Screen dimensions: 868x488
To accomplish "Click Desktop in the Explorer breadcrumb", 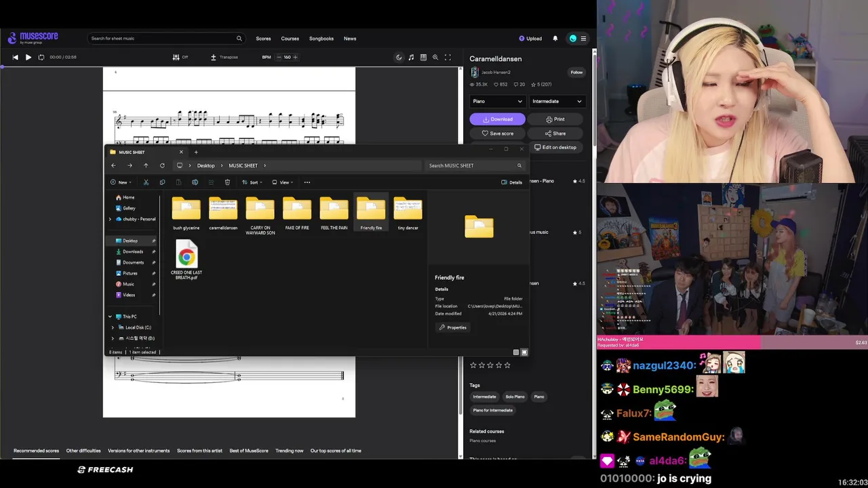I will point(206,165).
